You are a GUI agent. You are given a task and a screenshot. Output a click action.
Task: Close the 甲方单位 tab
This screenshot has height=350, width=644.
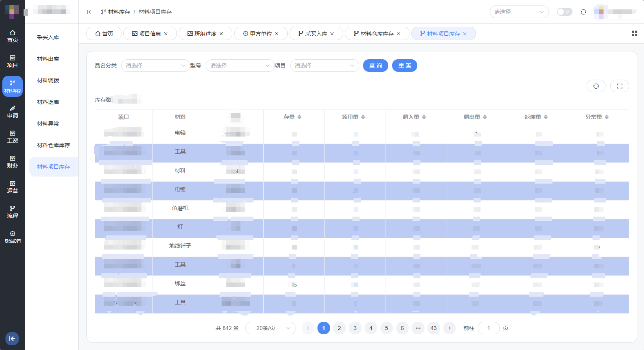pyautogui.click(x=277, y=34)
